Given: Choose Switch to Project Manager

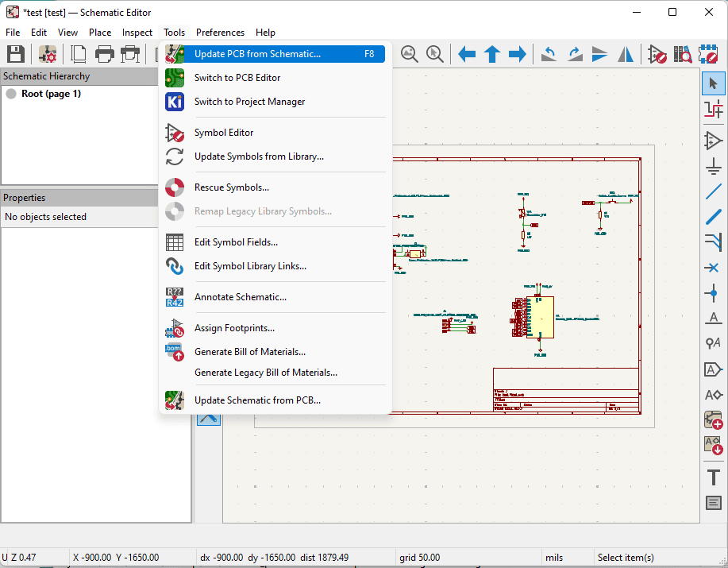Looking at the screenshot, I should (275, 101).
